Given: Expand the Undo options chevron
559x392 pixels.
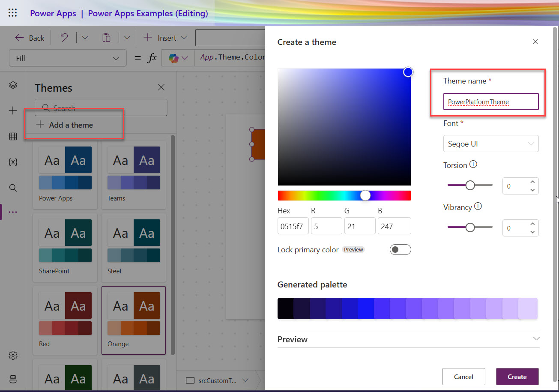Looking at the screenshot, I should coord(85,38).
